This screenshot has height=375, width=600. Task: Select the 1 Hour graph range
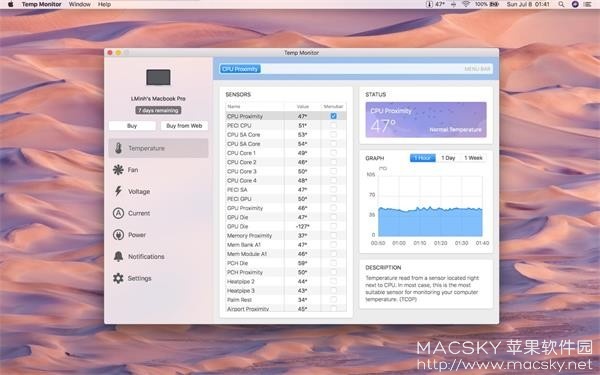coord(422,158)
